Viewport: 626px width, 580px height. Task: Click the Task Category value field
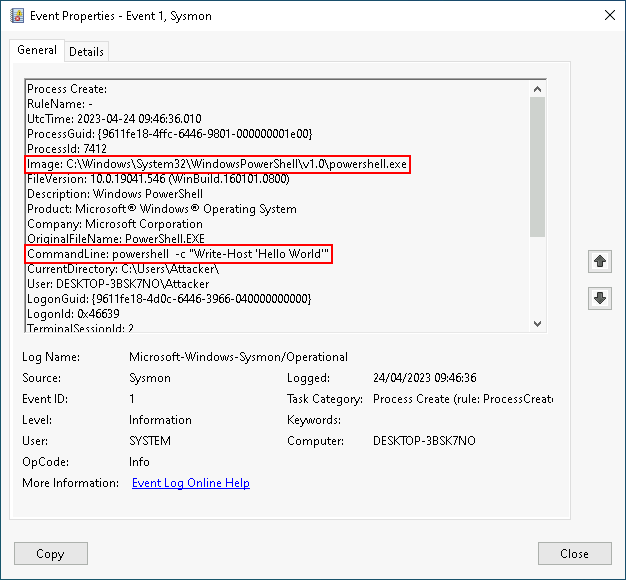click(462, 399)
